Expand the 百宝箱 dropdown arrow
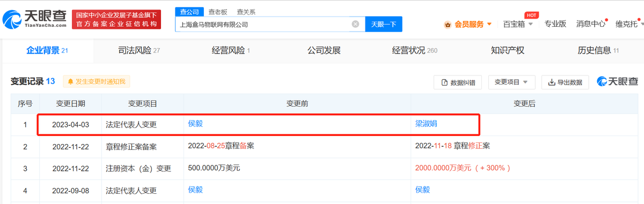 (530, 24)
